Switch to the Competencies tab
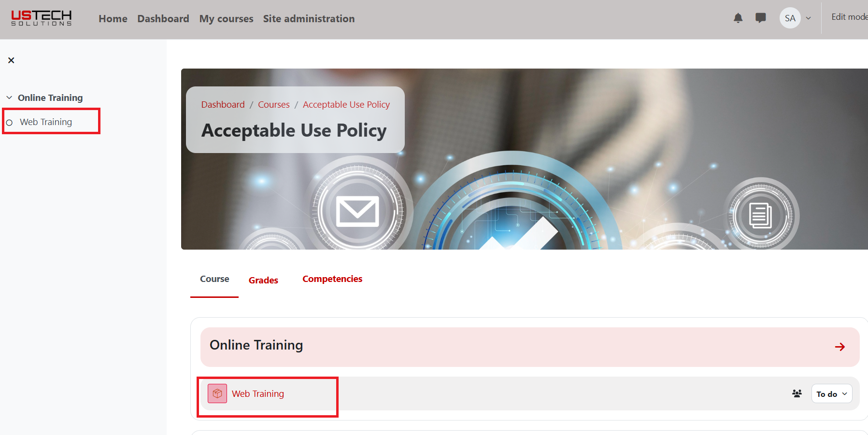868x435 pixels. click(332, 279)
